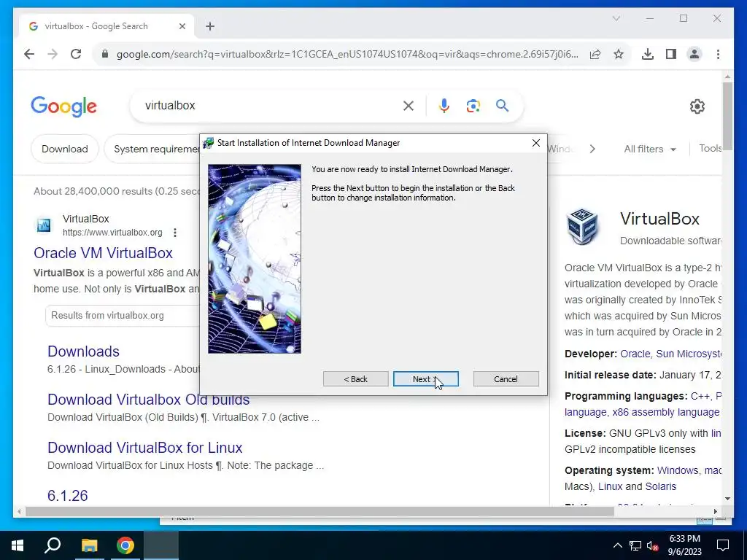The height and width of the screenshot is (560, 747).
Task: Open the network status tray icon
Action: [x=635, y=545]
